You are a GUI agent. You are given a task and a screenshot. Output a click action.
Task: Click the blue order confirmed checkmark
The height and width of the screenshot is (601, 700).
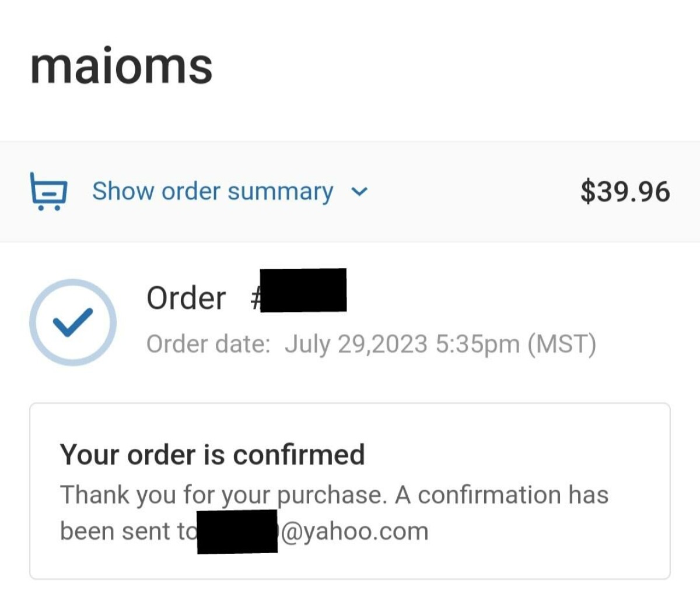coord(73,322)
